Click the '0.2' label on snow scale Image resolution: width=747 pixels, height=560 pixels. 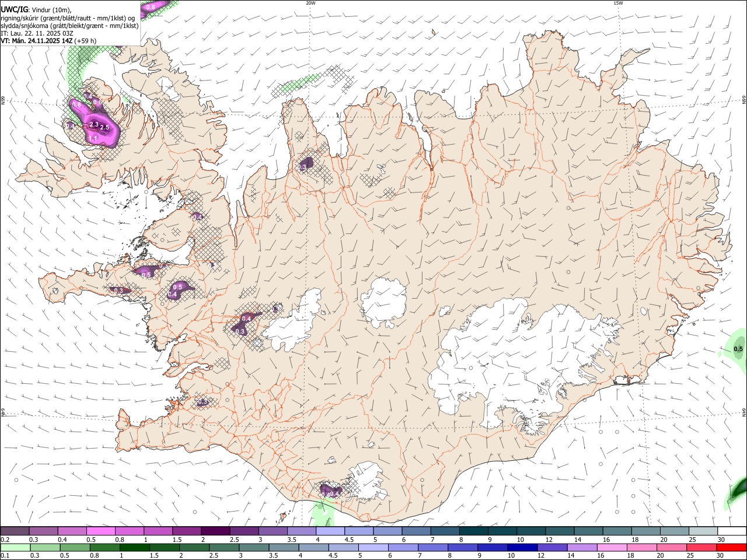tap(5, 539)
